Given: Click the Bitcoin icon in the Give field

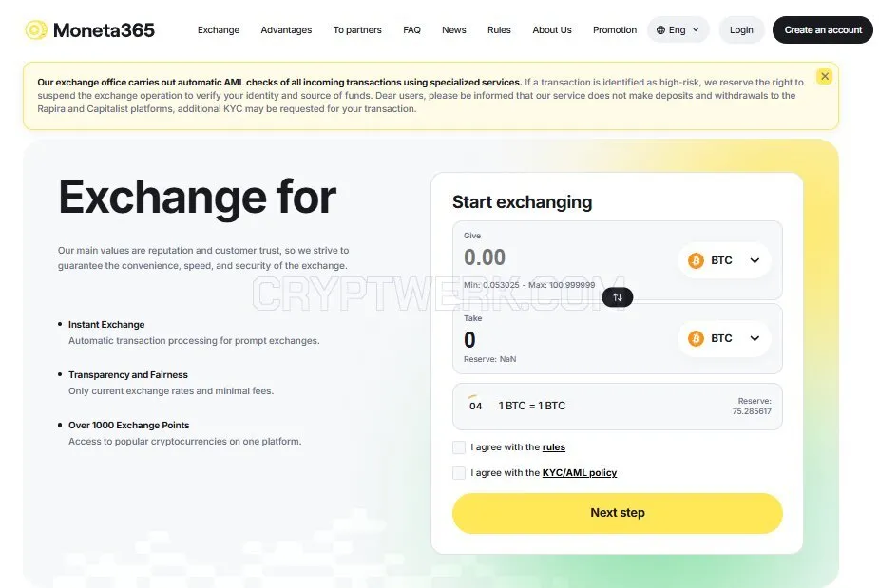Looking at the screenshot, I should [x=696, y=260].
